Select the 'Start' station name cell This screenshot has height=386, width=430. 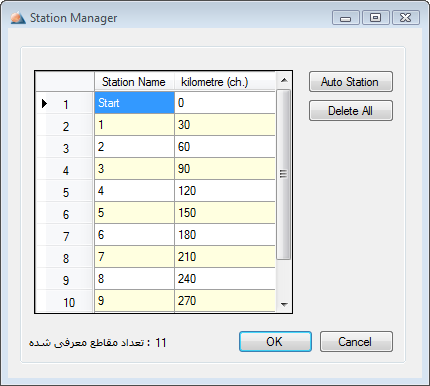point(134,103)
